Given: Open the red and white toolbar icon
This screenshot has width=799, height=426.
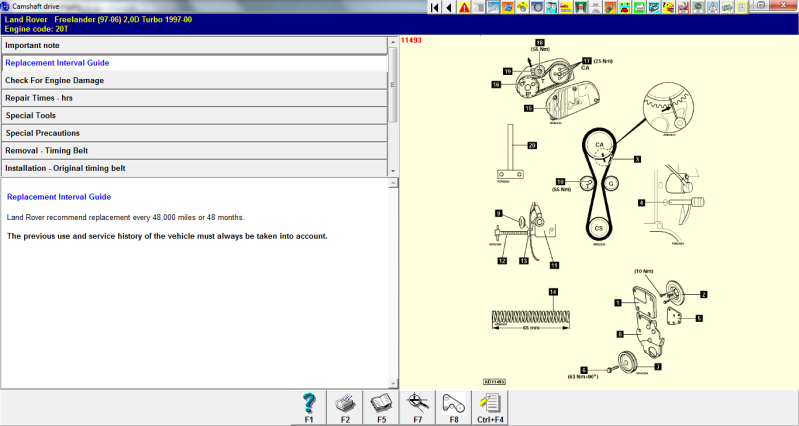Looking at the screenshot, I should point(683,7).
